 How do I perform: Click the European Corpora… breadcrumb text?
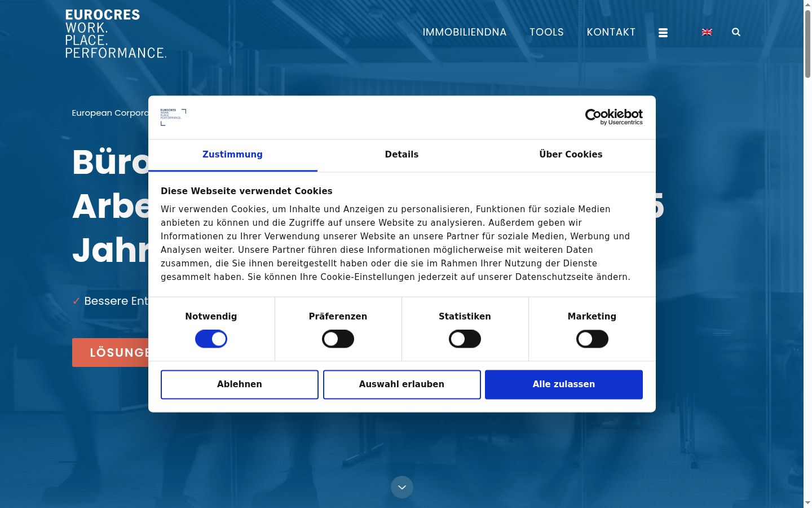tap(110, 113)
